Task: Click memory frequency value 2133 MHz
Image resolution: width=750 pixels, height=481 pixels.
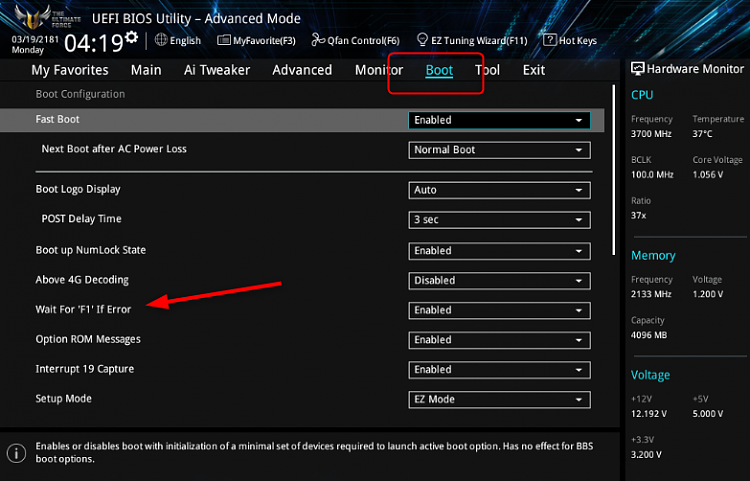Action: pos(651,294)
